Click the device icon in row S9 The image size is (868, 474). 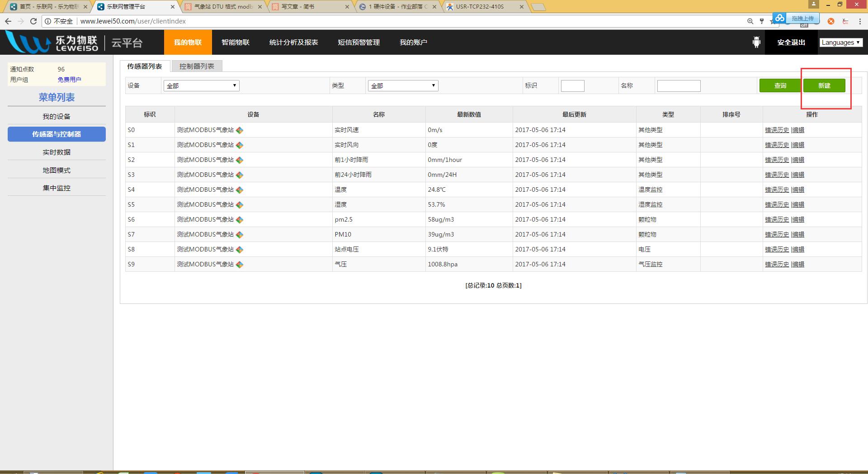click(x=240, y=265)
